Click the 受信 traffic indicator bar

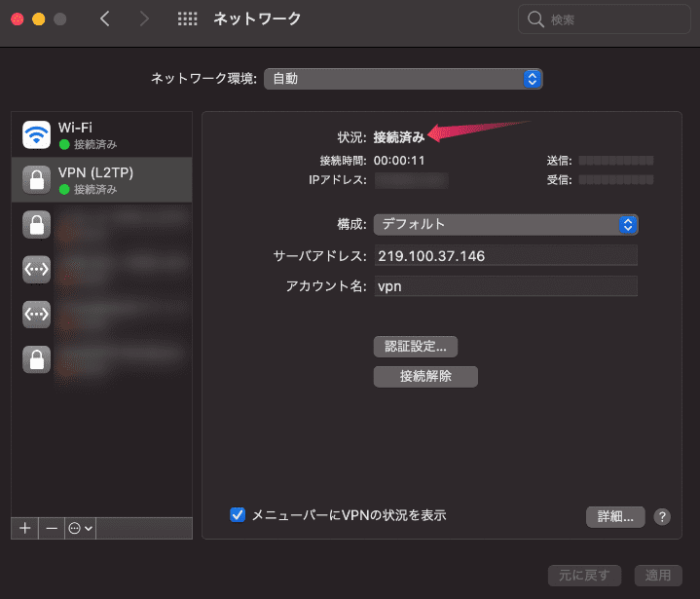[x=616, y=180]
